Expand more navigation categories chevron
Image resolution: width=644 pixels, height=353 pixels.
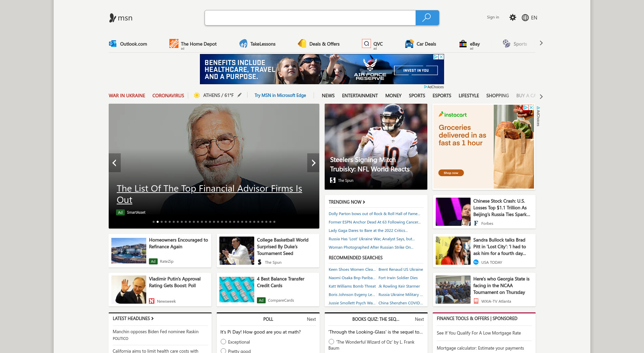click(541, 96)
